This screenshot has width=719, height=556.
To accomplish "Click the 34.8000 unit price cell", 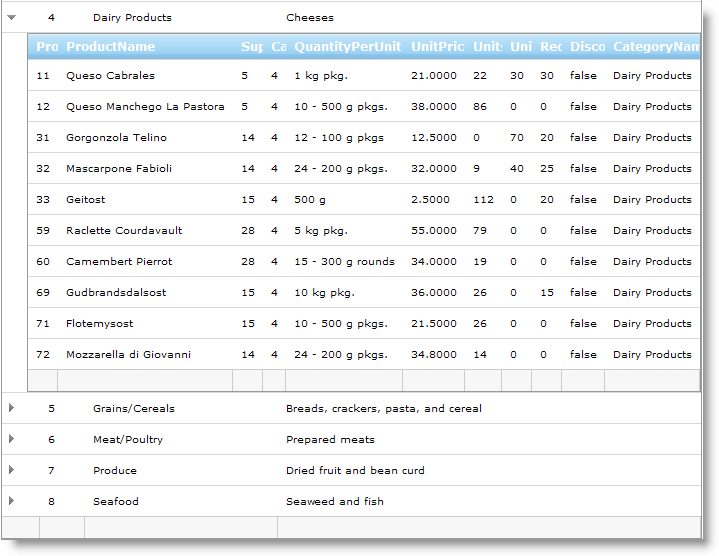I will pos(434,354).
